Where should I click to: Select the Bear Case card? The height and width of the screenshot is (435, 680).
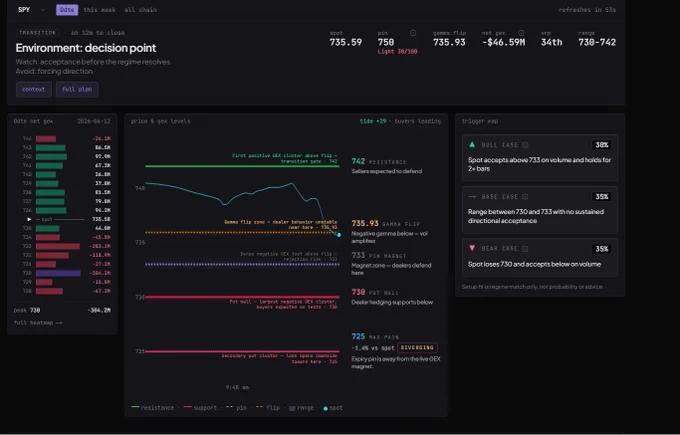pos(539,257)
